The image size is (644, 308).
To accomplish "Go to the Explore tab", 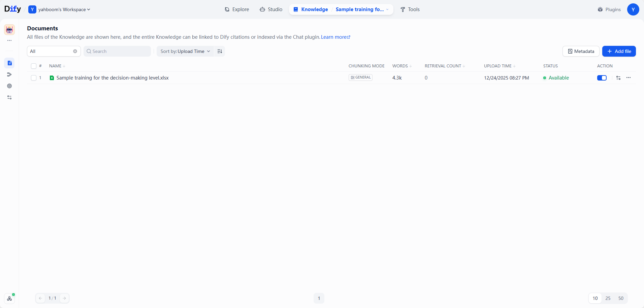I will (x=237, y=9).
